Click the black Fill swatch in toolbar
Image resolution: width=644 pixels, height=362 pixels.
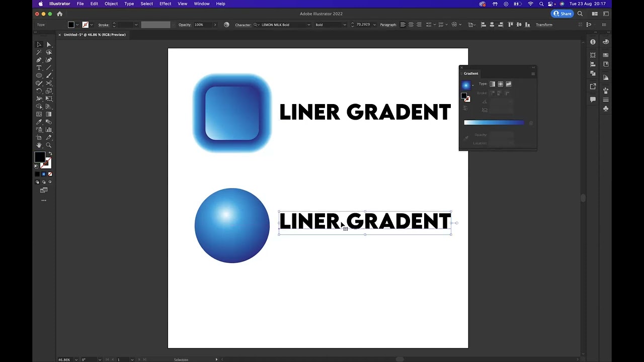coord(40,157)
